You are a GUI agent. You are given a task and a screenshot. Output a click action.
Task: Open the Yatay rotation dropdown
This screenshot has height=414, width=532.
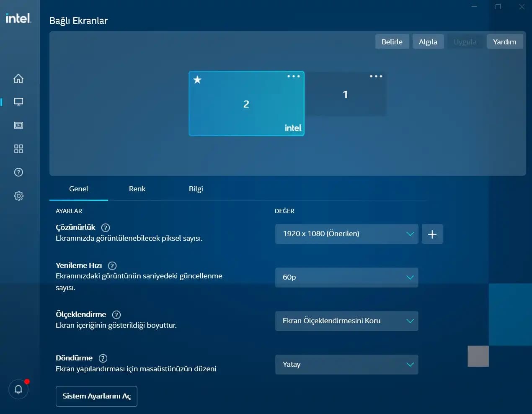click(346, 365)
